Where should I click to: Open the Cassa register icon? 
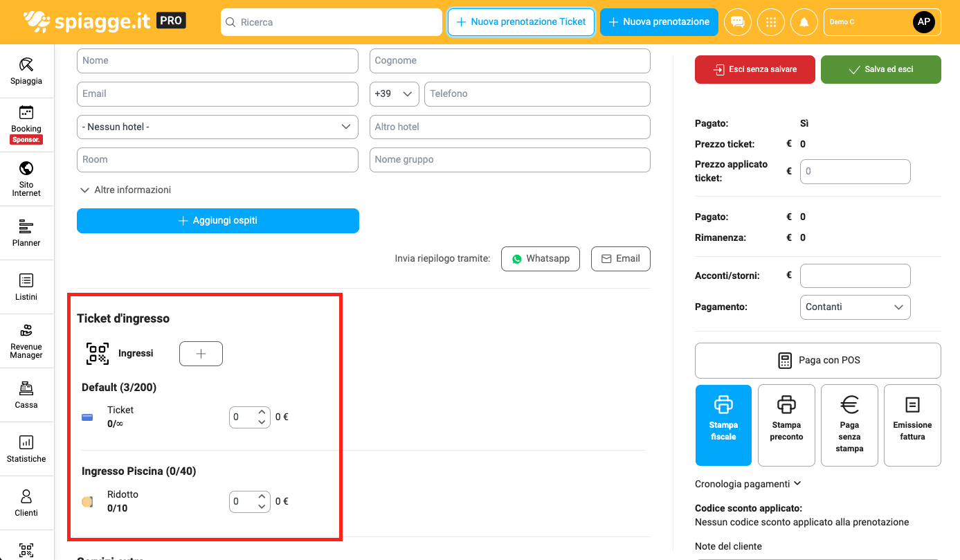pos(26,388)
